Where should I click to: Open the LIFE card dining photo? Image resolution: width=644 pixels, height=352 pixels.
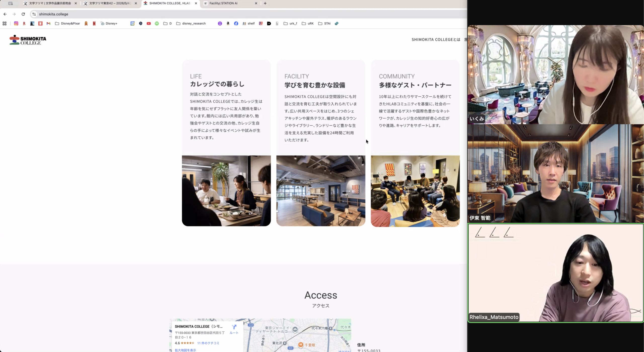click(x=226, y=191)
